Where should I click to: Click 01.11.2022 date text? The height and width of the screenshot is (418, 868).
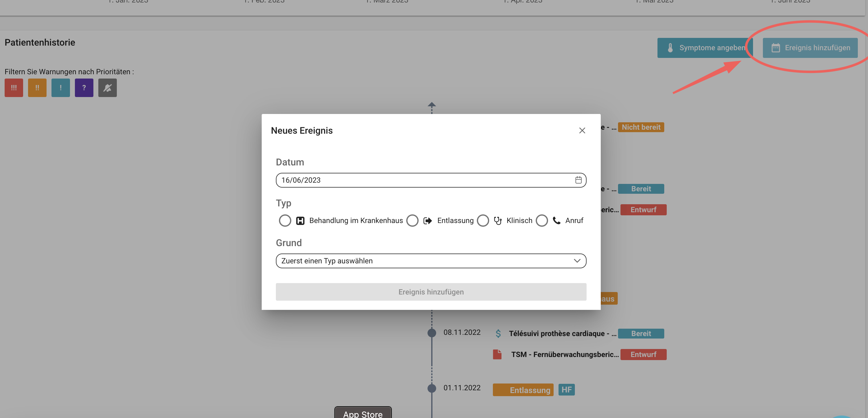[x=462, y=388]
